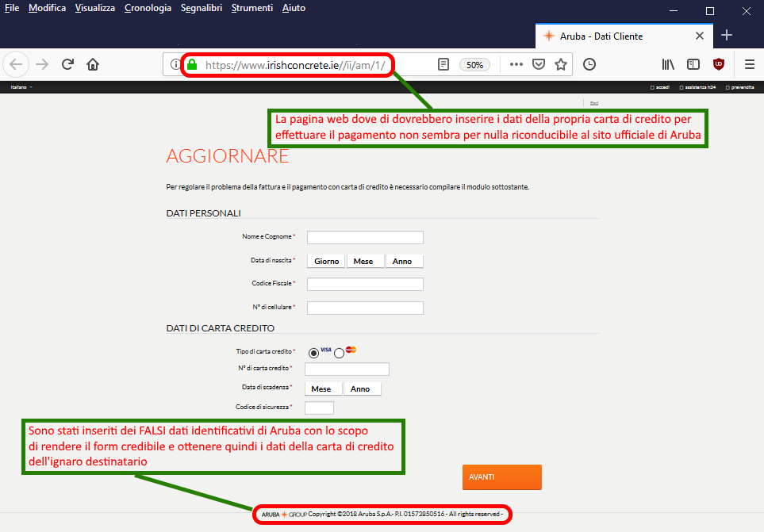This screenshot has width=764, height=532.
Task: Select the Mastercard radio button
Action: [x=339, y=354]
